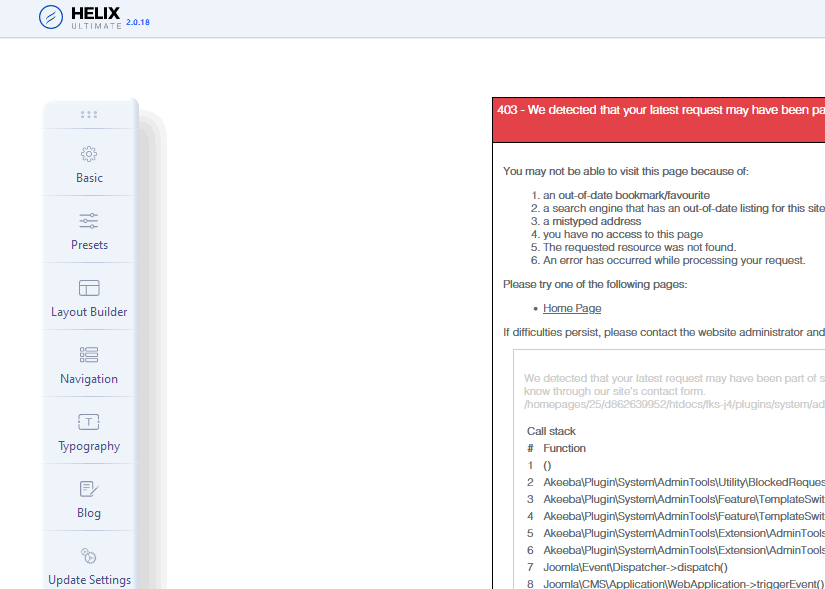Open the Update Settings label
The image size is (825, 589).
[89, 580]
